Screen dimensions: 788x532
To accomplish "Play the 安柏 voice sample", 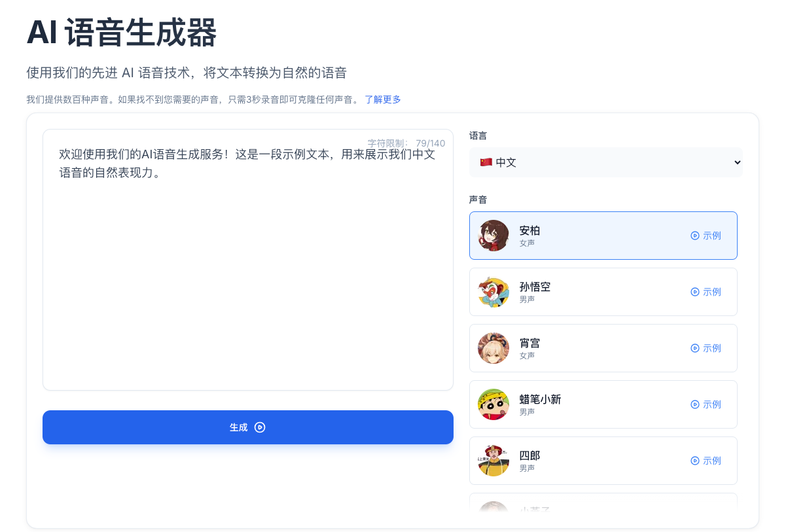I will point(706,236).
